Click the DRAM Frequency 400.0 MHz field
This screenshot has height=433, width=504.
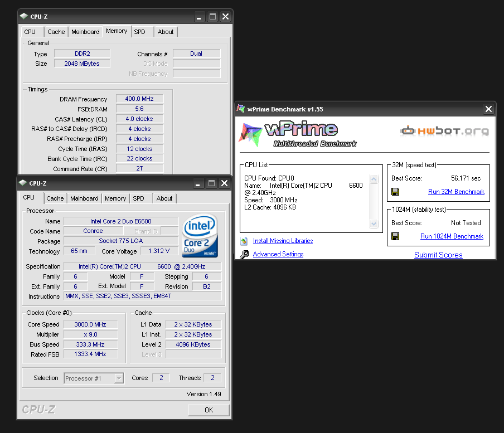(x=139, y=99)
